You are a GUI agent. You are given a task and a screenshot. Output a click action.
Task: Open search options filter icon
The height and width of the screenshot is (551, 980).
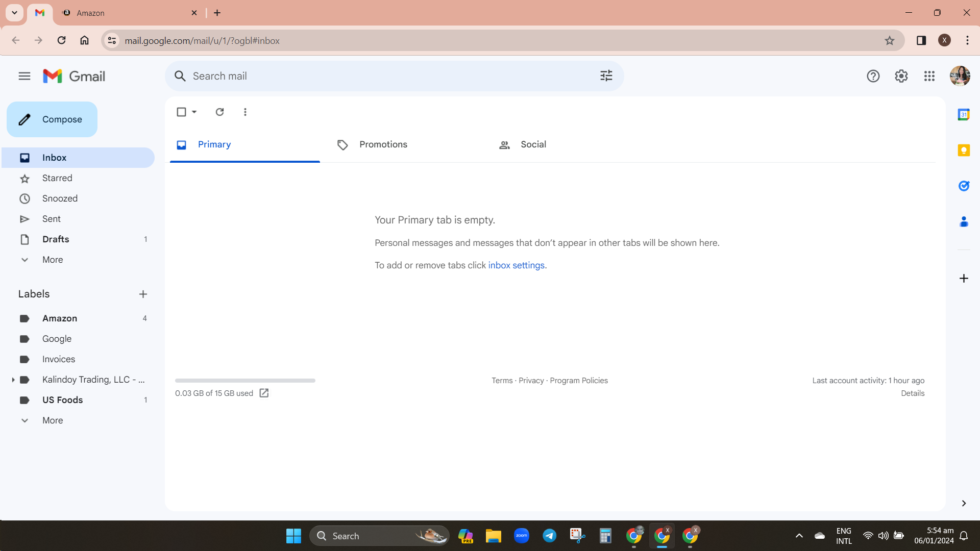[606, 76]
